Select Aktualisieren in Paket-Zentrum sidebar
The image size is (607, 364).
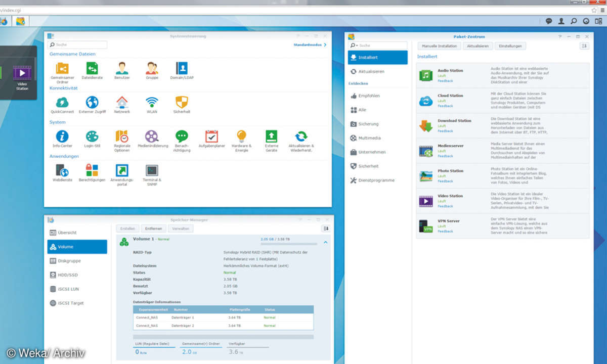pos(378,72)
